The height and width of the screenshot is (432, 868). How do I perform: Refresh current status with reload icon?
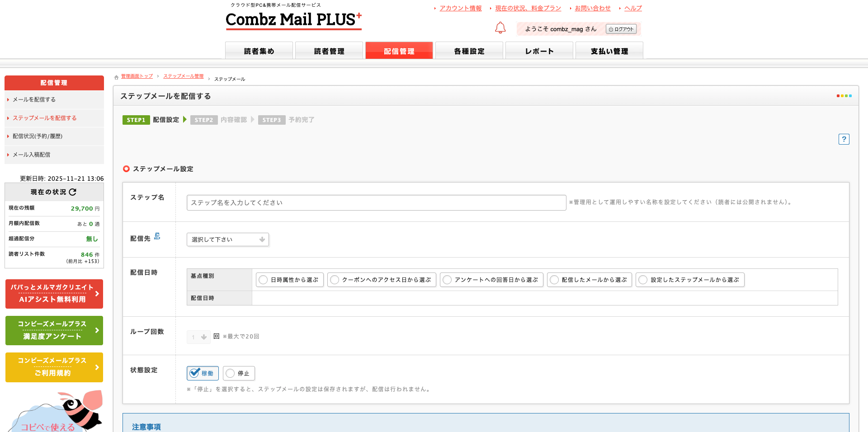[73, 192]
